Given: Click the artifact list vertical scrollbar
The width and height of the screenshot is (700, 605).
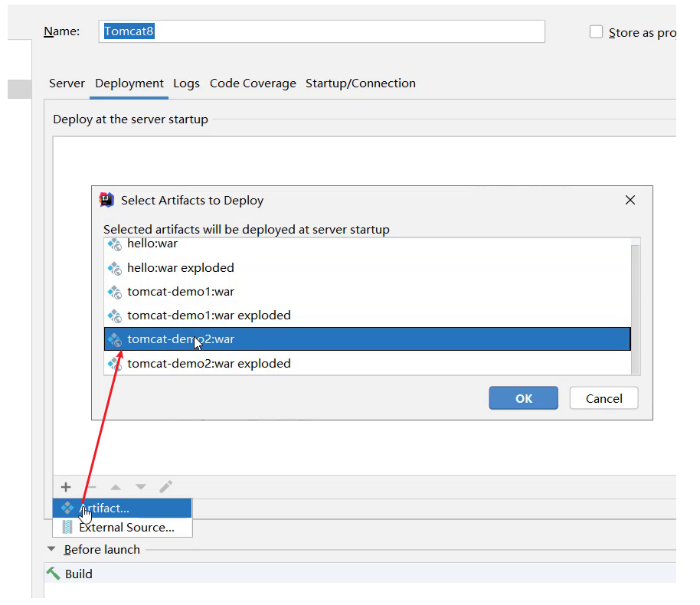Looking at the screenshot, I should (x=635, y=308).
